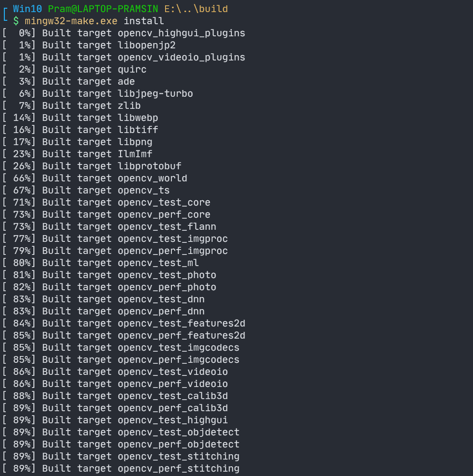The height and width of the screenshot is (476, 473).
Task: Click the IlmImf target line
Action: point(77,154)
